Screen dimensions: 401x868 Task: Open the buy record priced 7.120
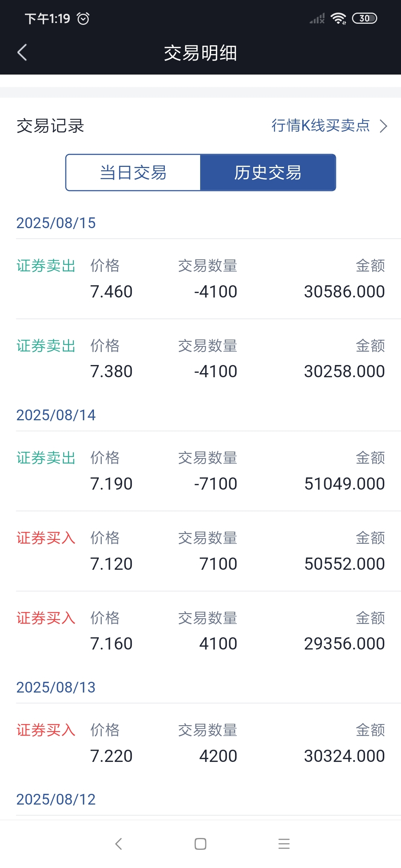pyautogui.click(x=200, y=551)
